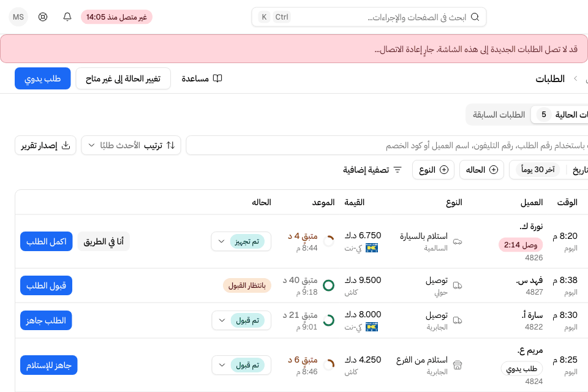The height and width of the screenshot is (392, 588).
Task: Open the النوع filter dropdown
Action: [433, 170]
